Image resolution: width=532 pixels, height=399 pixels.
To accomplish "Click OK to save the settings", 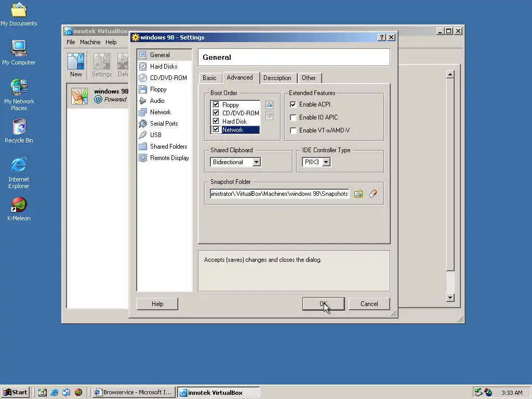I will click(x=323, y=303).
